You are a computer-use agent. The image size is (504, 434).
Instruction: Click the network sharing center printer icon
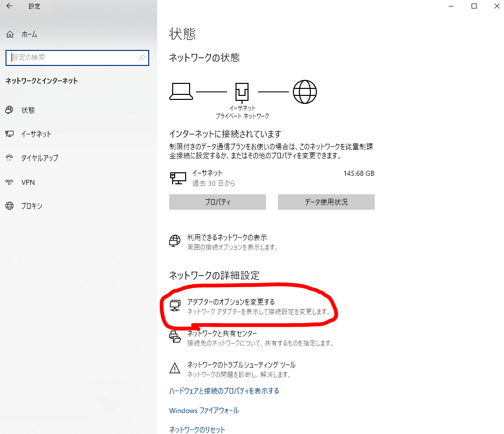pyautogui.click(x=175, y=337)
